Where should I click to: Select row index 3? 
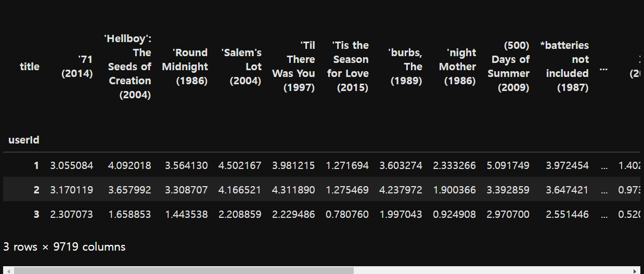click(x=36, y=214)
